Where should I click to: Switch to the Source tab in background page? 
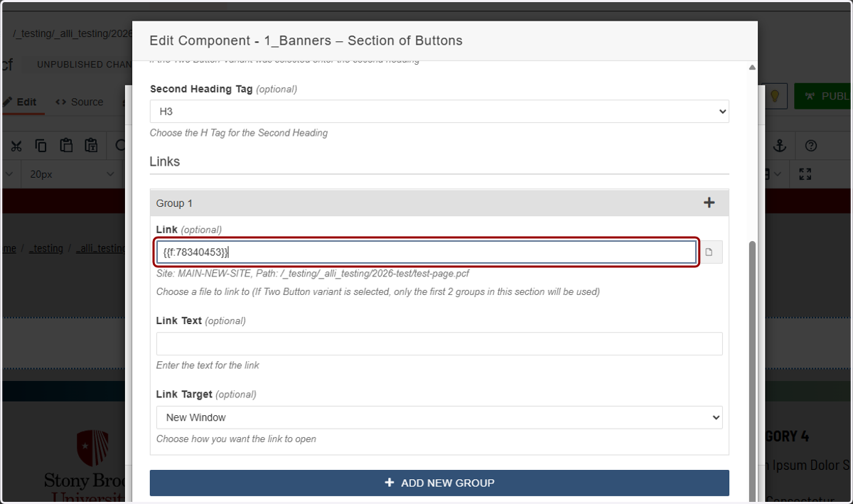80,102
